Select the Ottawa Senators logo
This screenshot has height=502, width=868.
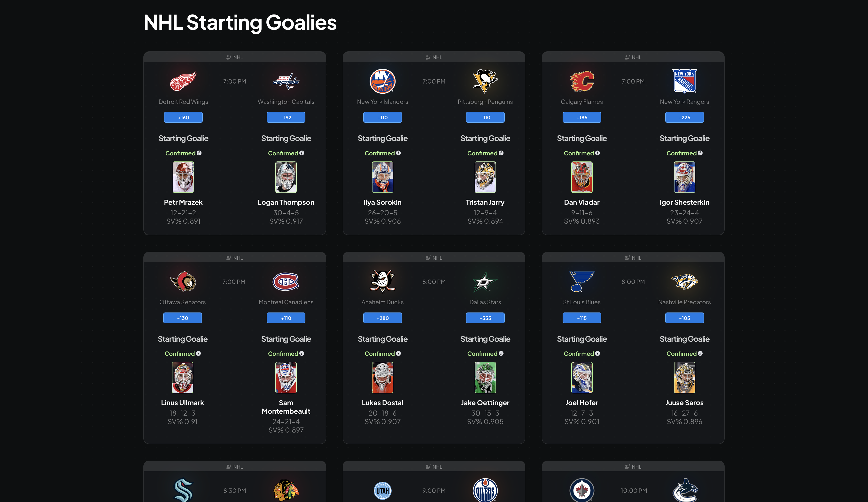click(183, 282)
